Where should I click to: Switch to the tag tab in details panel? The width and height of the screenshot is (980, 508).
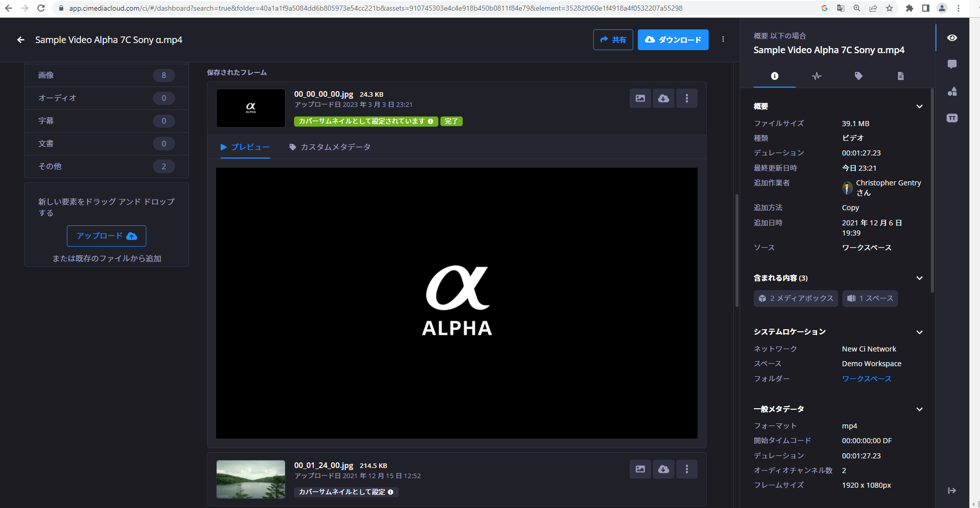coord(859,76)
